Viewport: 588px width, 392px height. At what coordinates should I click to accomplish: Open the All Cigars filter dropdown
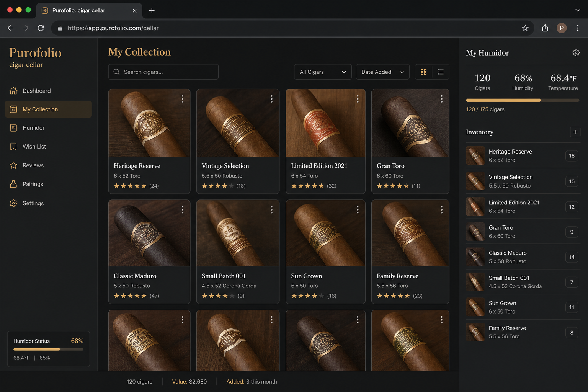pyautogui.click(x=323, y=72)
